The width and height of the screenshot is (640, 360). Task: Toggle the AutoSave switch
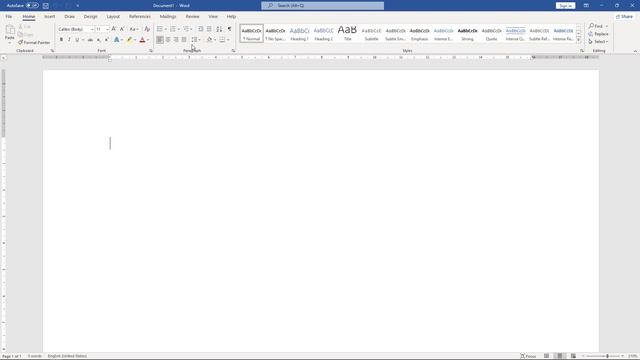pyautogui.click(x=32, y=6)
